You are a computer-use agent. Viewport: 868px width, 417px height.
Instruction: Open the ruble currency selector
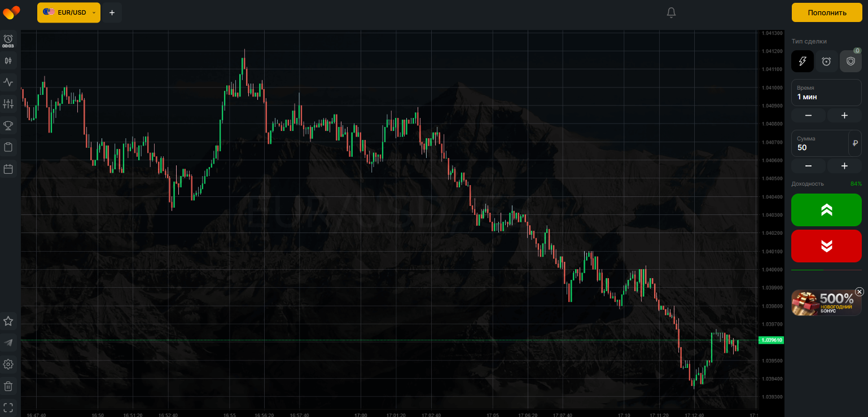(x=855, y=143)
